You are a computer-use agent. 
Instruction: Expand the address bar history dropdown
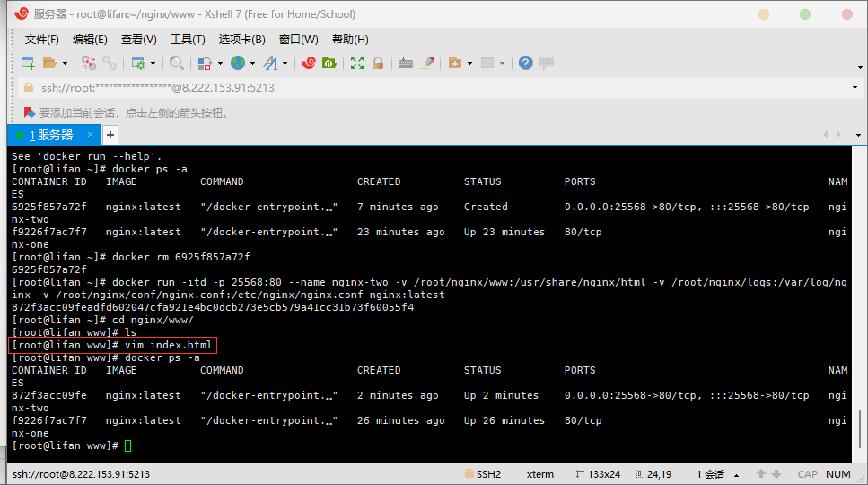click(855, 88)
